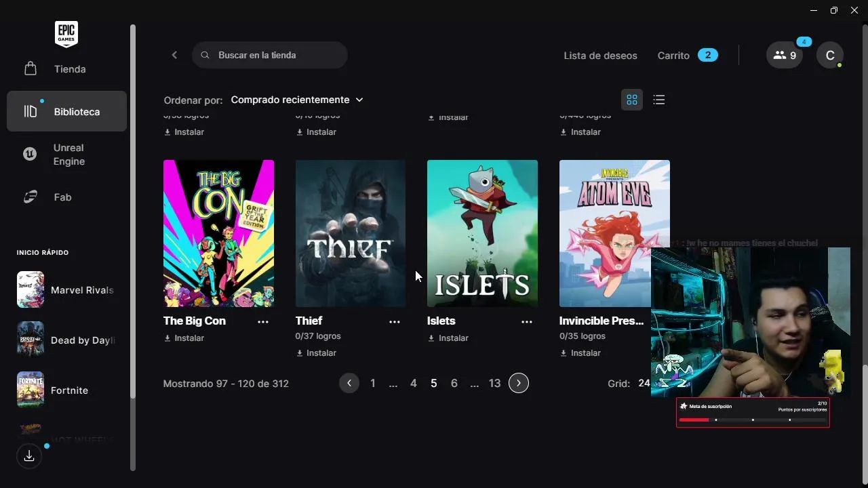Open options menu for Thief
The height and width of the screenshot is (488, 868).
(395, 322)
